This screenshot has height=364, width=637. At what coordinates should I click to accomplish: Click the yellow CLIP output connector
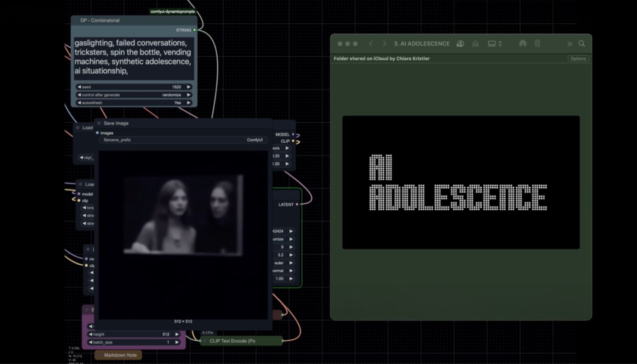[293, 141]
